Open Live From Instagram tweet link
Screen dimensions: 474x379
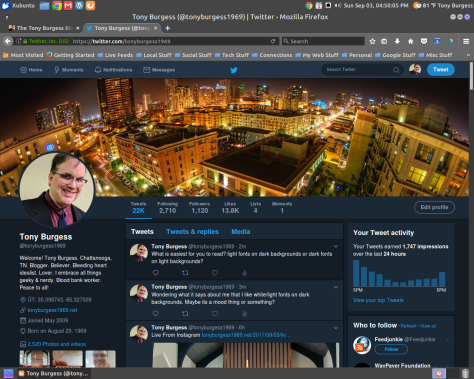click(x=246, y=335)
